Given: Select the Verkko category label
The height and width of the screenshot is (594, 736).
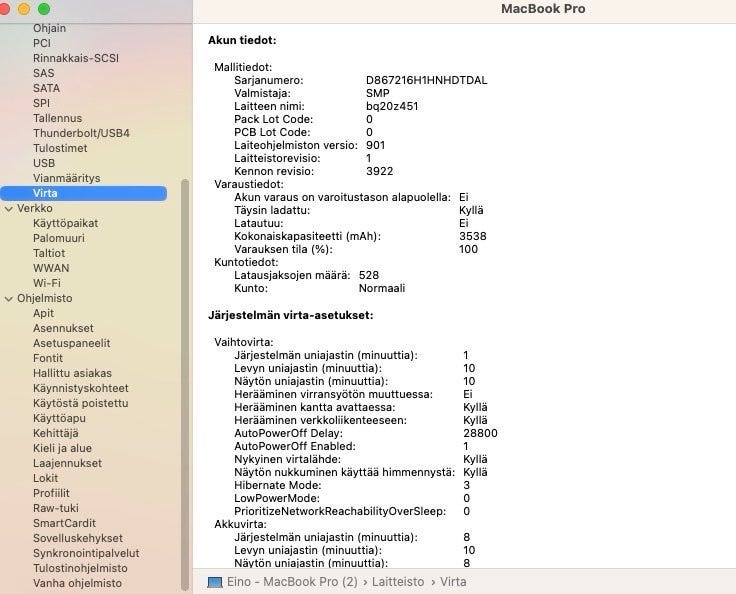Looking at the screenshot, I should tap(35, 208).
